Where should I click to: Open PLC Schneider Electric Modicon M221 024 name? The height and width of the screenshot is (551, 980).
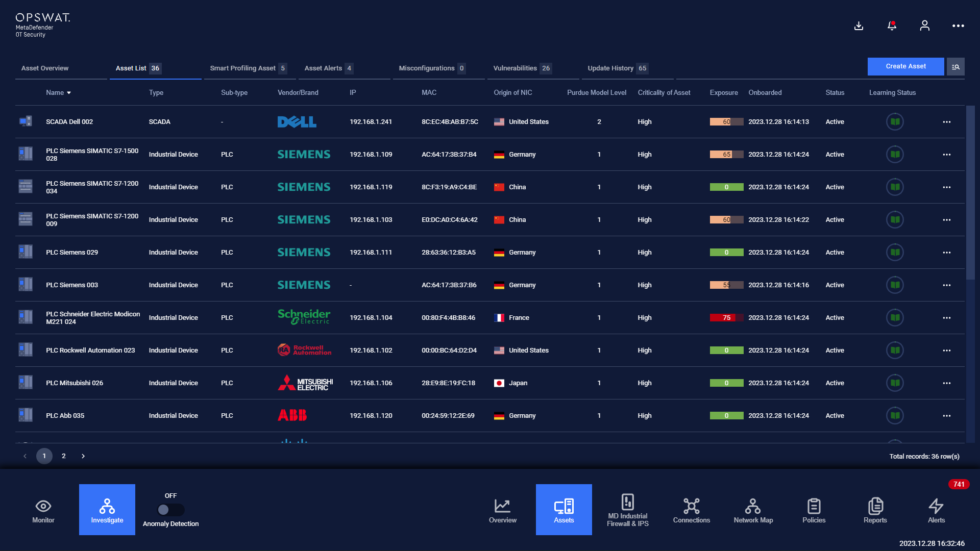(x=93, y=318)
